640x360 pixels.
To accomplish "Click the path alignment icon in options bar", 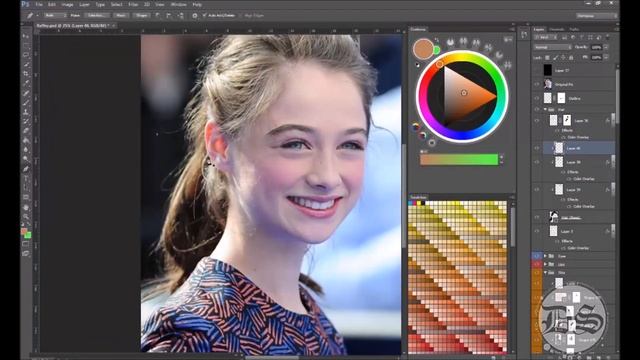I will click(x=169, y=16).
